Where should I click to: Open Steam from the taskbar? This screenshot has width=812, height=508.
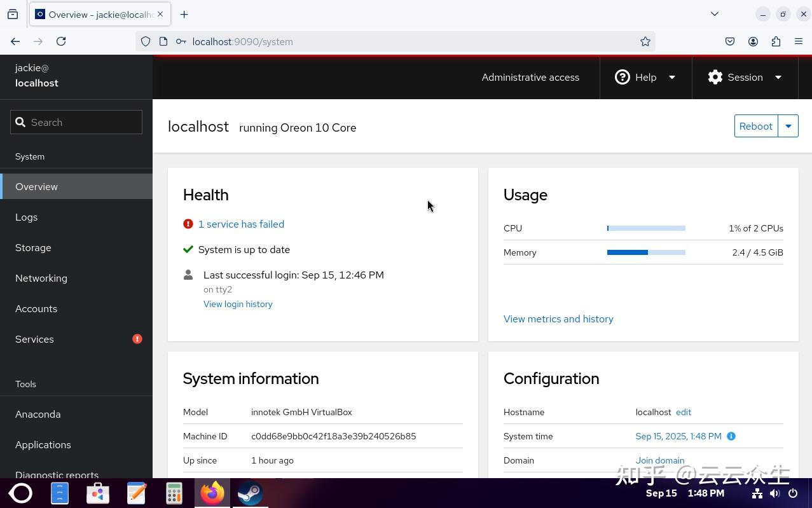point(251,493)
